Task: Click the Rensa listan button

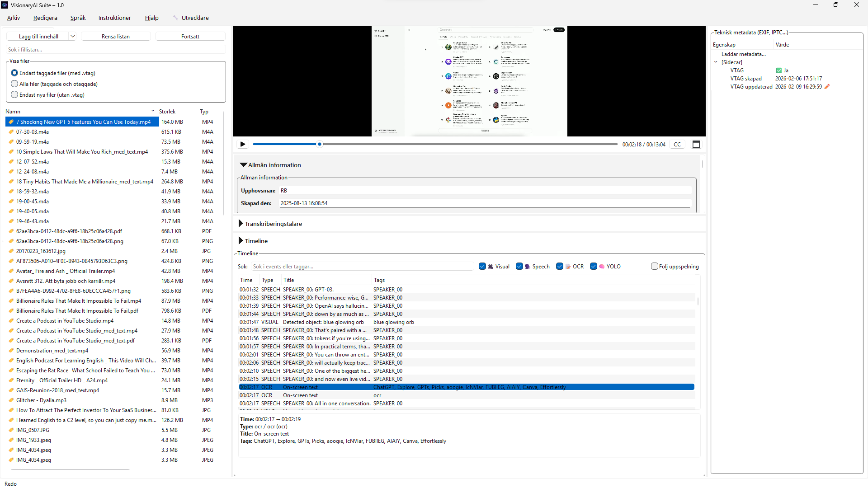Action: (x=116, y=37)
